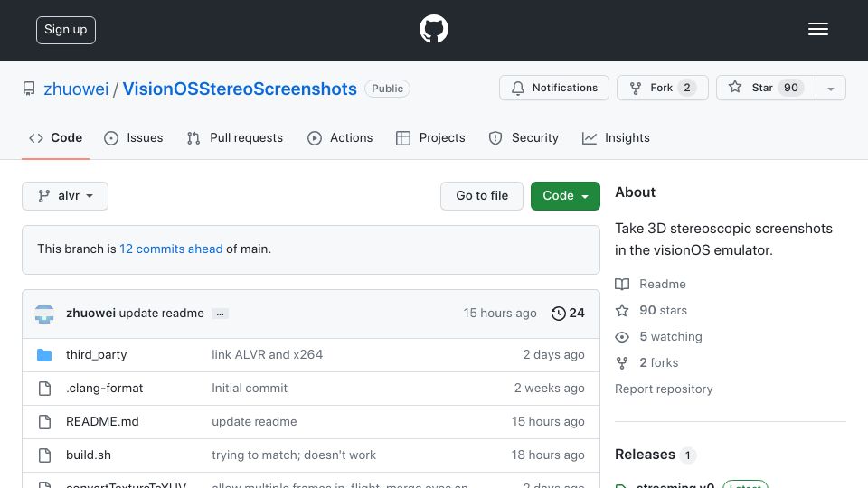Open the 'Initial commit' commit message
This screenshot has width=868, height=488.
(x=250, y=389)
